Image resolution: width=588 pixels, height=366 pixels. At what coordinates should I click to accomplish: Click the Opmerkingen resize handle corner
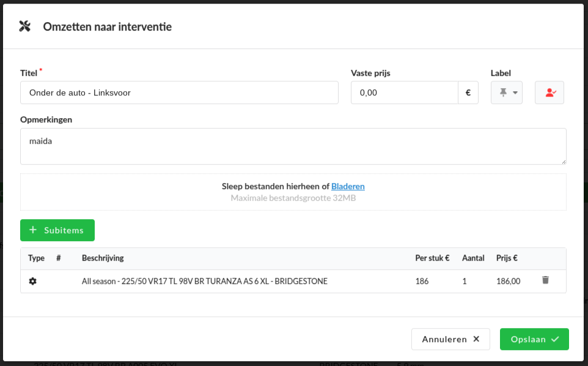(564, 162)
